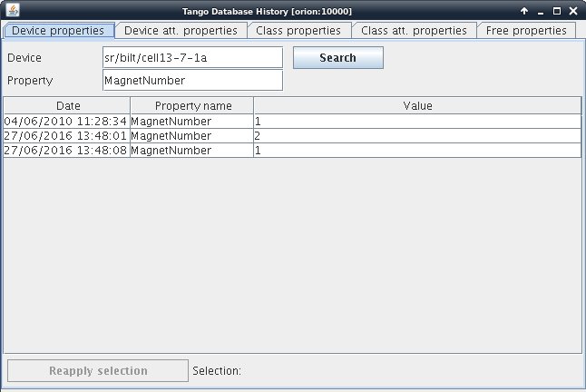Click the Java icon in title bar
586x392 pixels.
tap(12, 11)
